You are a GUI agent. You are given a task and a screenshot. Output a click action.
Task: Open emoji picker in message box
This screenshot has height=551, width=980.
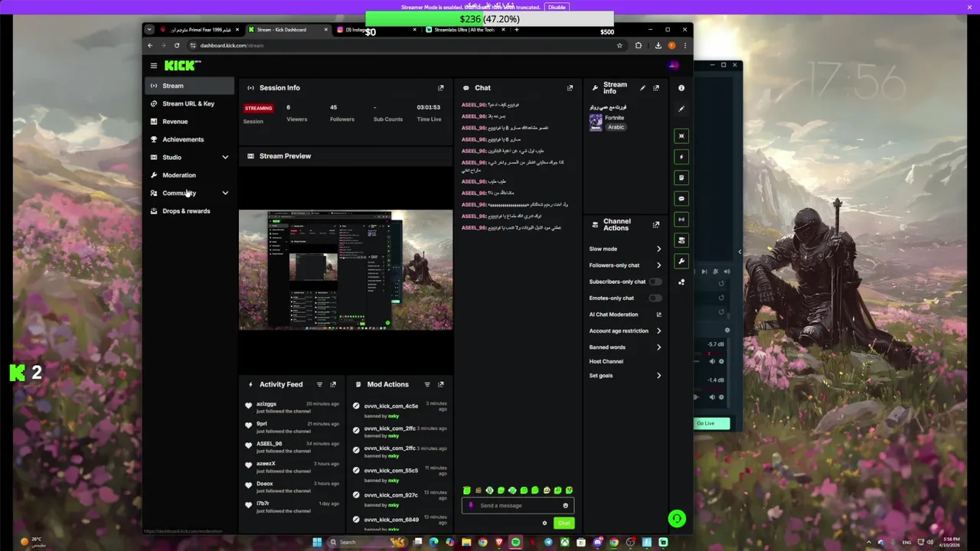(566, 506)
